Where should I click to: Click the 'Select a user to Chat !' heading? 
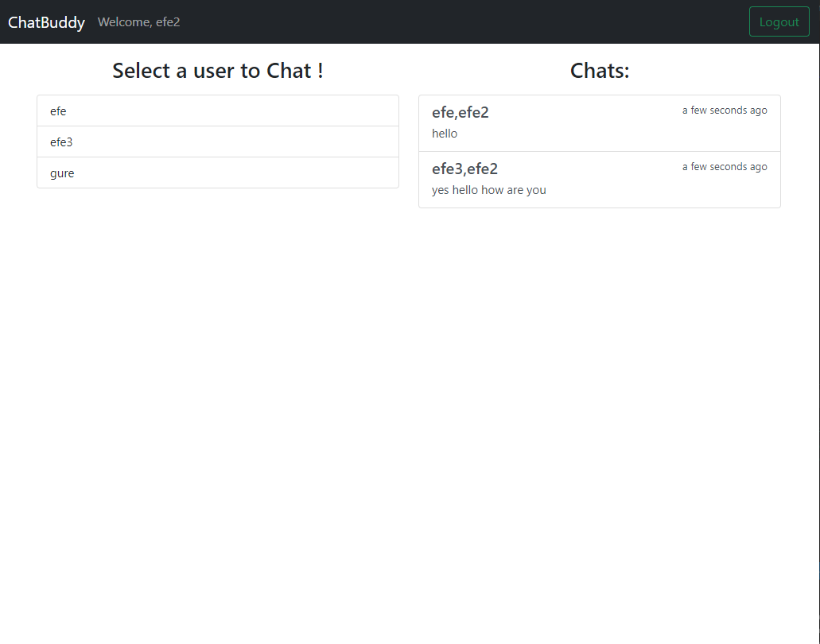(218, 71)
